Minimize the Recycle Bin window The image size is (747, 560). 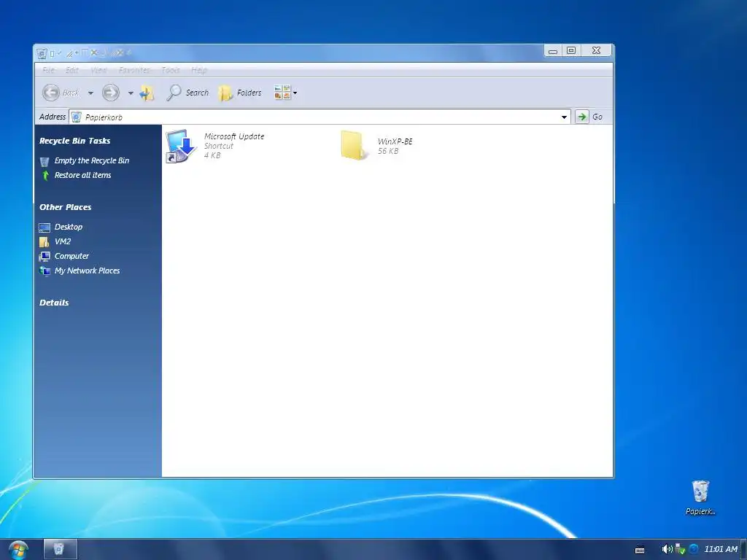click(x=553, y=50)
